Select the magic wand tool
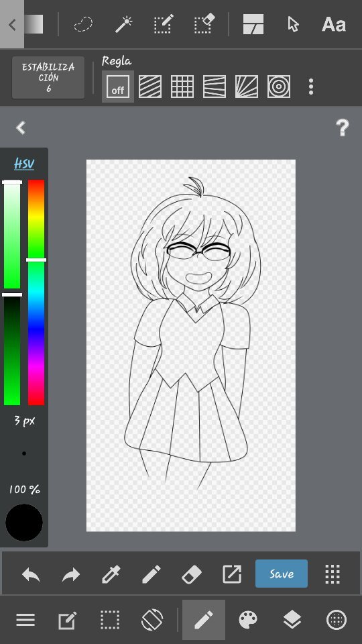 coord(123,24)
